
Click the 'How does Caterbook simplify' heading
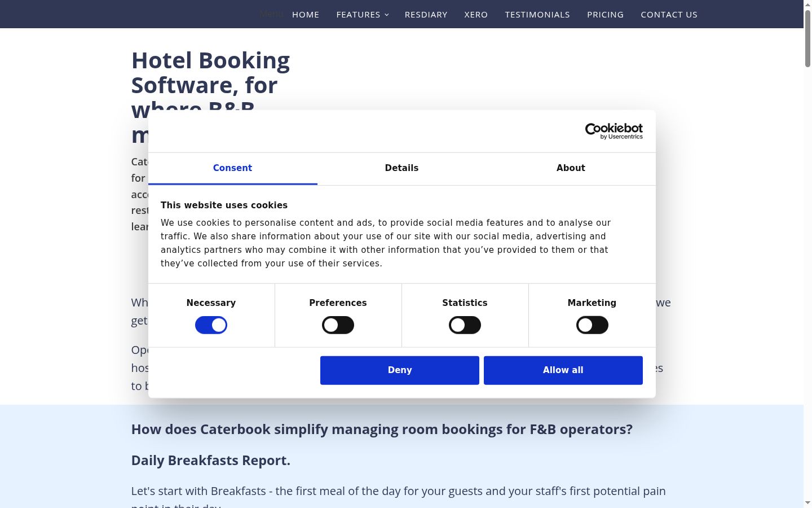coord(382,430)
